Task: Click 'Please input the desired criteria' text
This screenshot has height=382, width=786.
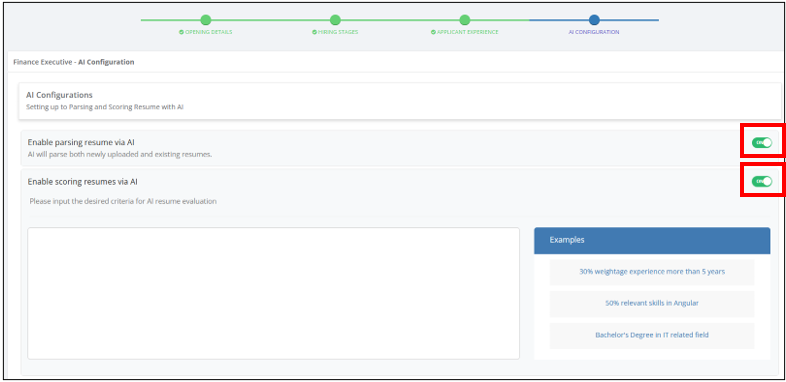Action: pos(123,202)
